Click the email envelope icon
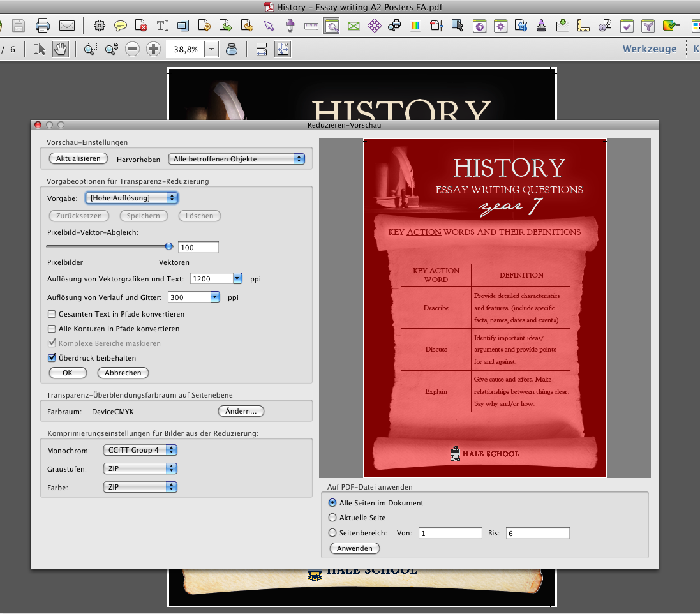The width and height of the screenshot is (700, 614). coord(67,26)
